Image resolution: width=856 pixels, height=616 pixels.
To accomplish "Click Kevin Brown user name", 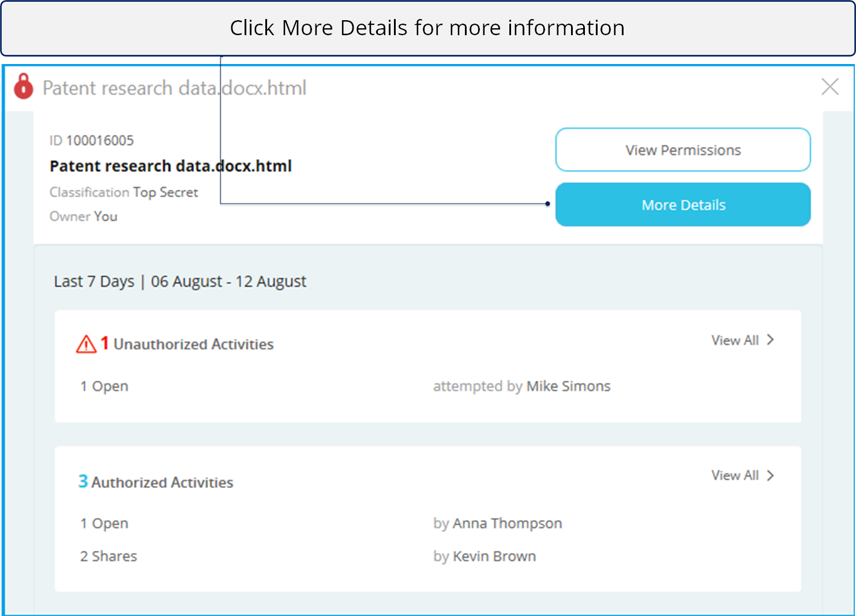I will pyautogui.click(x=494, y=556).
